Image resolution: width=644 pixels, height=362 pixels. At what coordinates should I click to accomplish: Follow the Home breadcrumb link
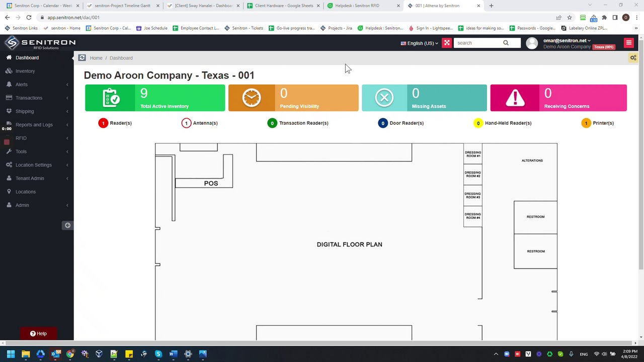[96, 58]
